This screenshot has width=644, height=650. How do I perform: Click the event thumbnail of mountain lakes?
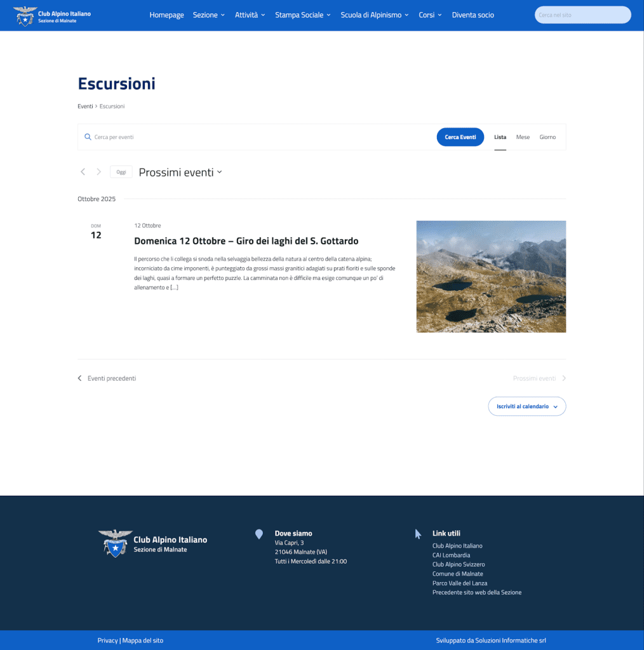(x=490, y=276)
